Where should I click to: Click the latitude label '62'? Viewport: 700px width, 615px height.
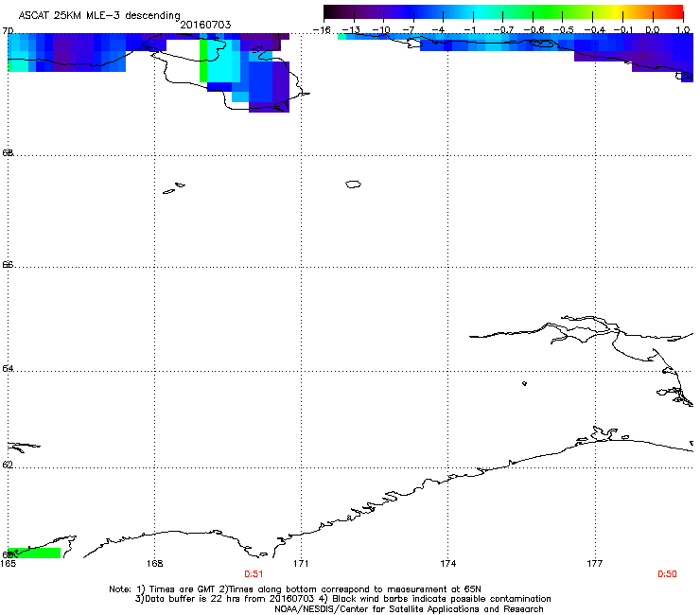tap(8, 465)
